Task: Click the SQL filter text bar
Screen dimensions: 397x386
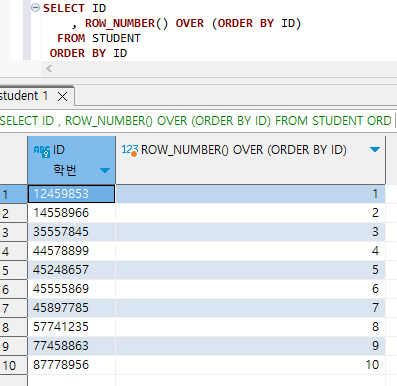Action: point(197,121)
